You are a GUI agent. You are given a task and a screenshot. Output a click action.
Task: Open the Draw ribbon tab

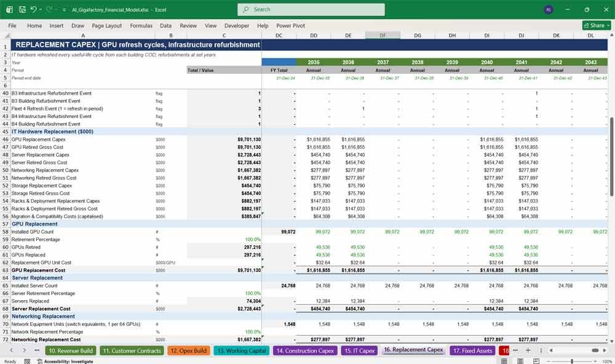[x=77, y=25]
